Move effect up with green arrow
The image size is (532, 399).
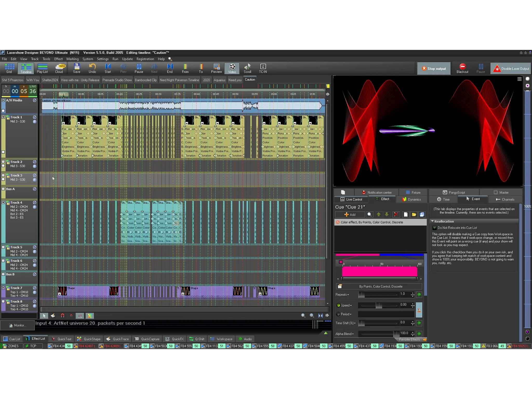coord(378,214)
